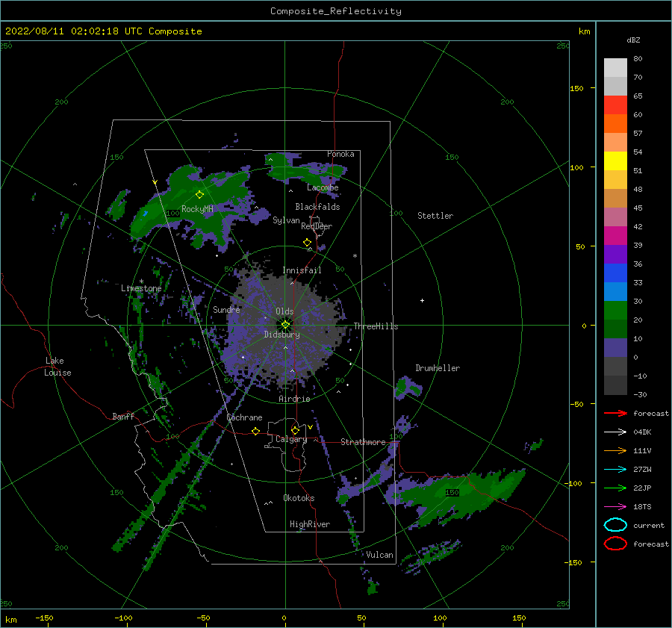Click the Sundre label
The height and width of the screenshot is (628, 672).
pos(226,309)
